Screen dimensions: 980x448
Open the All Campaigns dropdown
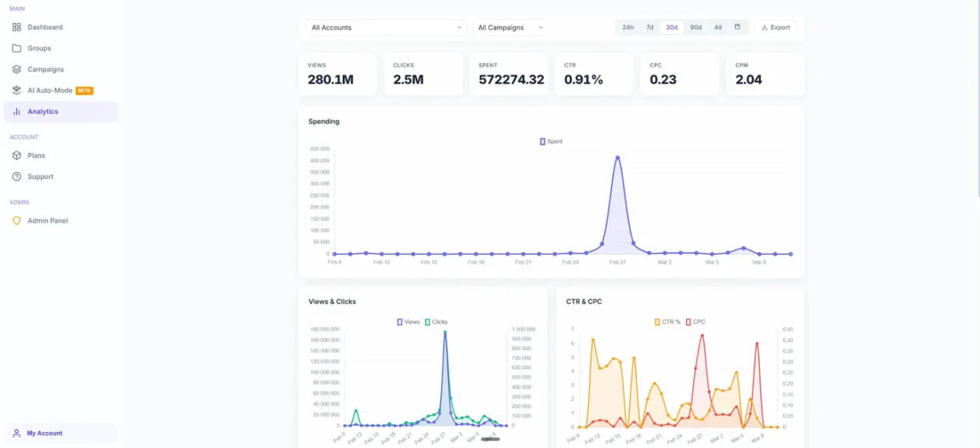click(x=511, y=28)
